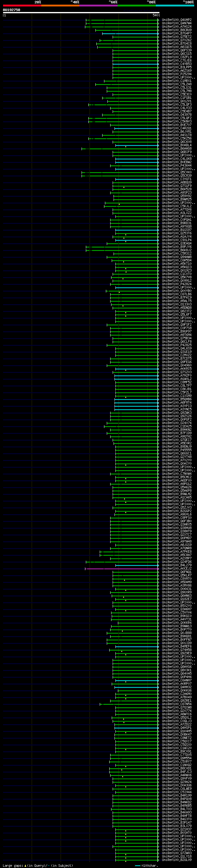
Task: Select the UniRef100_Q5KLR7 label
Action: (177, 575)
